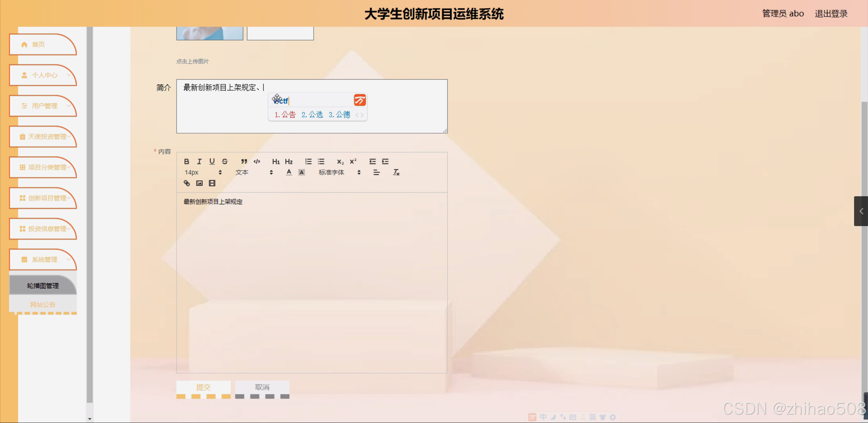Increase indent with the indent icon
Screen dimensions: 868x423
click(385, 161)
